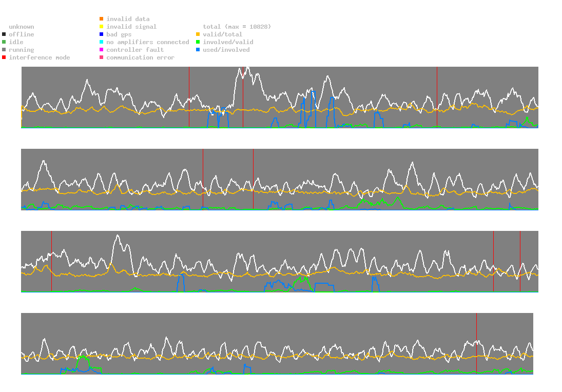The height and width of the screenshot is (392, 562).
Task: Click the green involved/valid line swatch
Action: coord(198,42)
